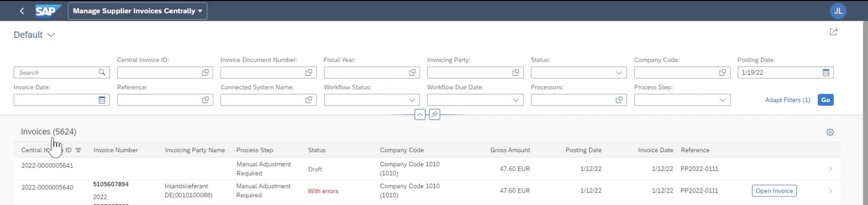Click the Open Invoice button
Screen dimensions: 868x205
(774, 191)
